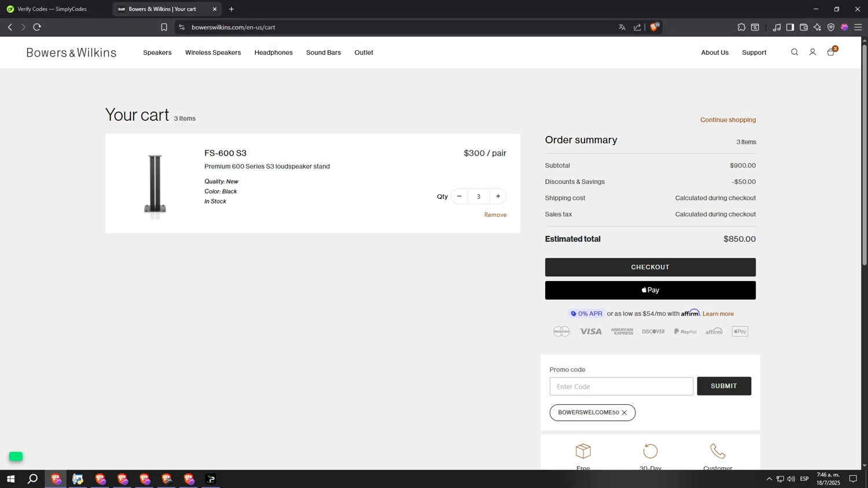The image size is (868, 488).
Task: Open the Headphones menu
Action: pyautogui.click(x=274, y=53)
